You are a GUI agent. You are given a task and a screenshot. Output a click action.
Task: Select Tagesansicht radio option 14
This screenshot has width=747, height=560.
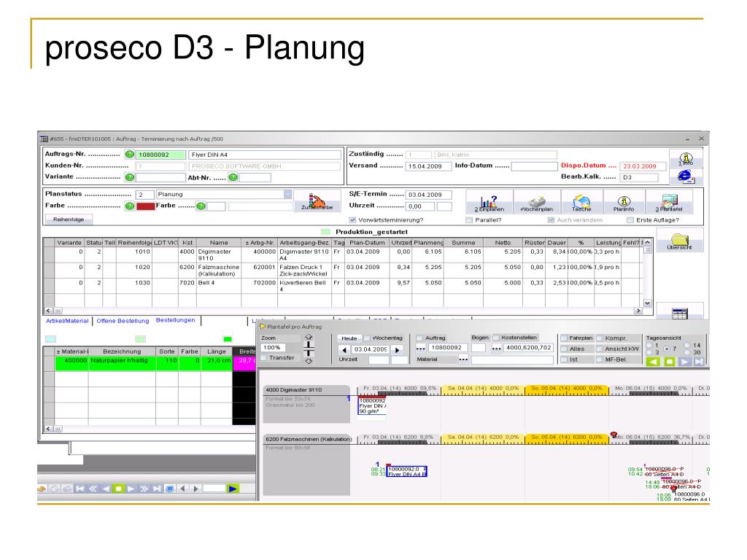pos(687,345)
